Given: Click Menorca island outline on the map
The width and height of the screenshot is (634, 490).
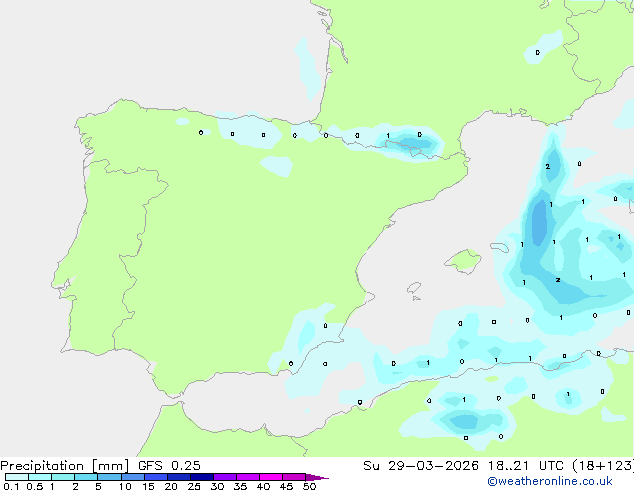Looking at the screenshot, I should (x=500, y=247).
